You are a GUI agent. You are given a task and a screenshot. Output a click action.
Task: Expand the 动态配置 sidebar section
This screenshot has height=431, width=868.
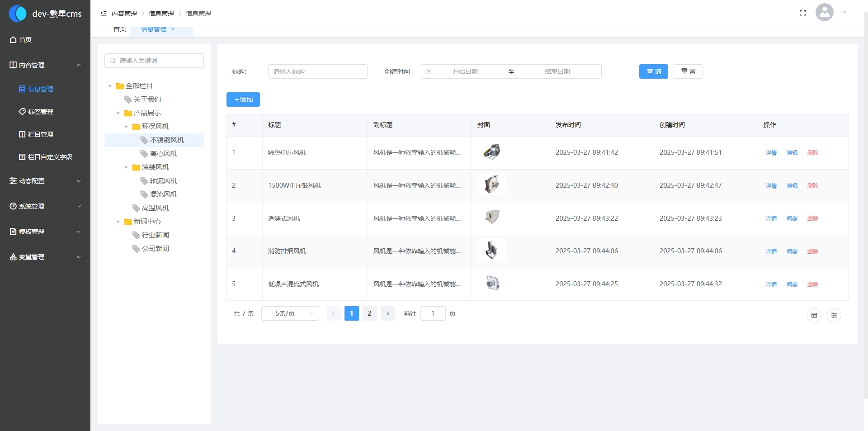tap(45, 181)
